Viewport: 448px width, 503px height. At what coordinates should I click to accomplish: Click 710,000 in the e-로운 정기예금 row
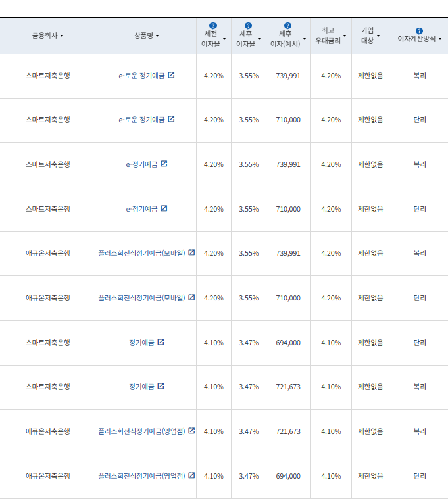coord(288,120)
